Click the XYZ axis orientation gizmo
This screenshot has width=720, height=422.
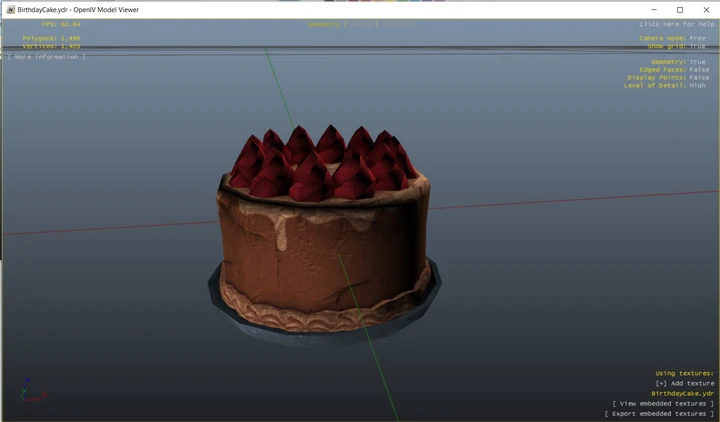pos(33,390)
